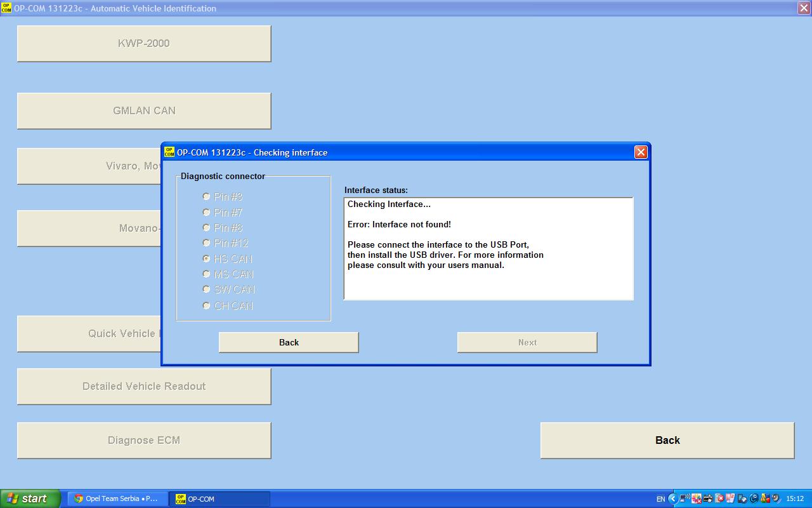The image size is (812, 508).
Task: Open the Windows start menu
Action: [x=30, y=498]
